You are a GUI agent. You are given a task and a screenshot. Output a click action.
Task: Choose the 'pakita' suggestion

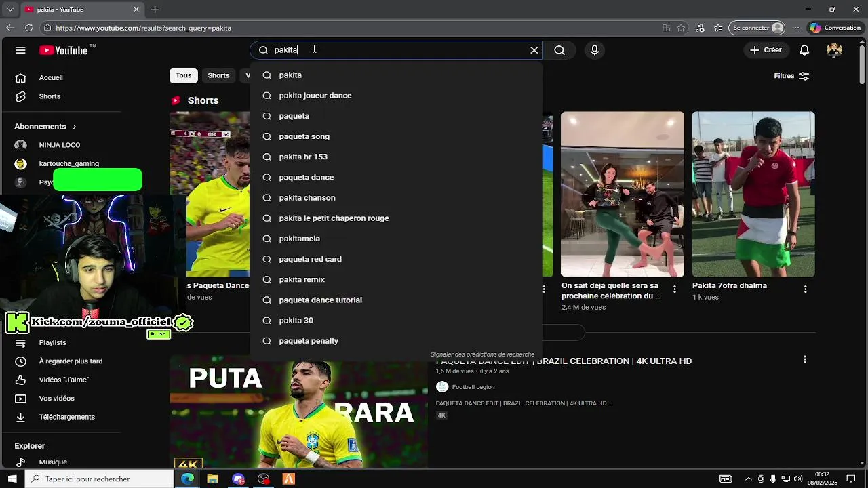396,75
